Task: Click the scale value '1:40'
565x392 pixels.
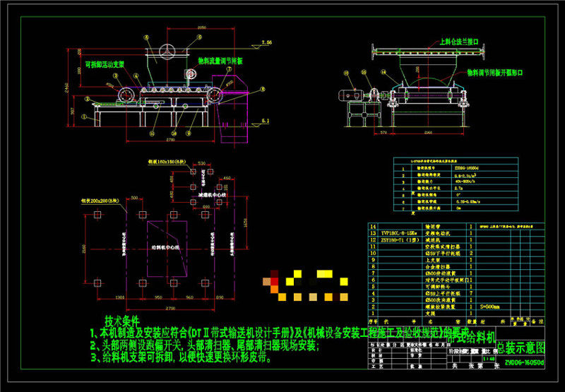Action: click(488, 359)
